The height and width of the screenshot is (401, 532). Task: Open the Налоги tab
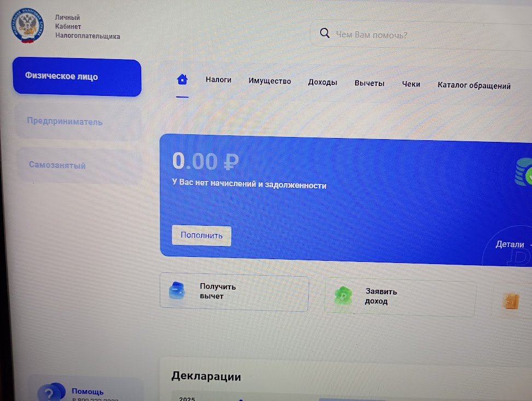point(218,80)
